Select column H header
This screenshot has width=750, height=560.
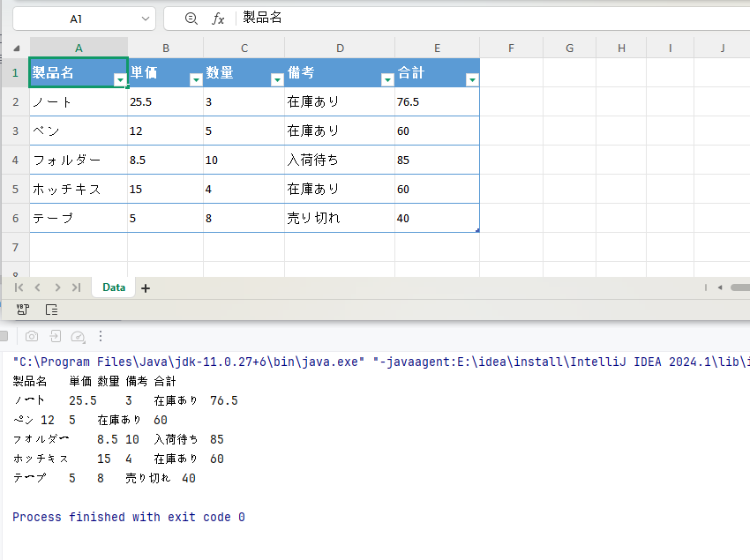pyautogui.click(x=621, y=48)
